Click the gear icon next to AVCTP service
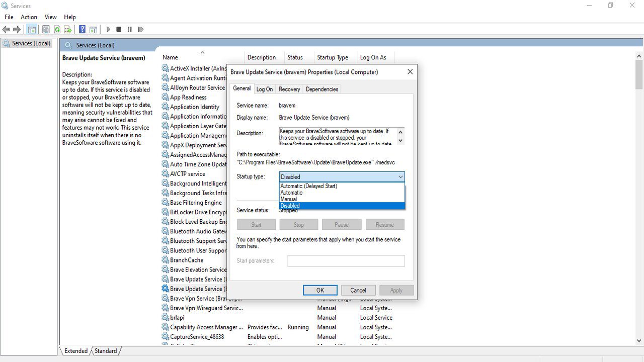The image size is (644, 362). coord(165,174)
